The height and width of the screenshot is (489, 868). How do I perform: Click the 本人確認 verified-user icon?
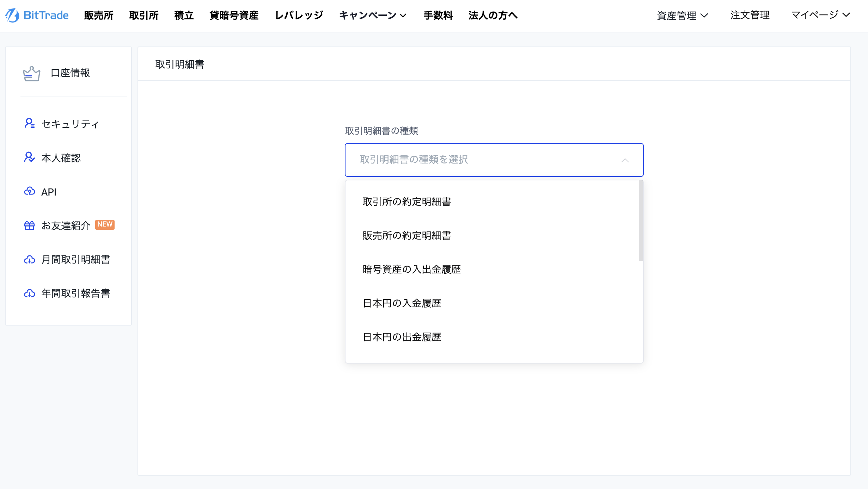tap(29, 157)
